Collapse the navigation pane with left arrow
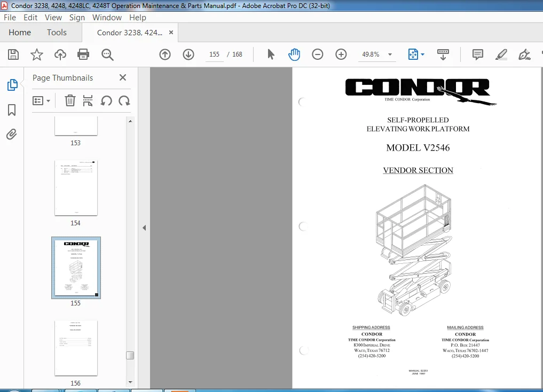This screenshot has height=392, width=543. 144,228
